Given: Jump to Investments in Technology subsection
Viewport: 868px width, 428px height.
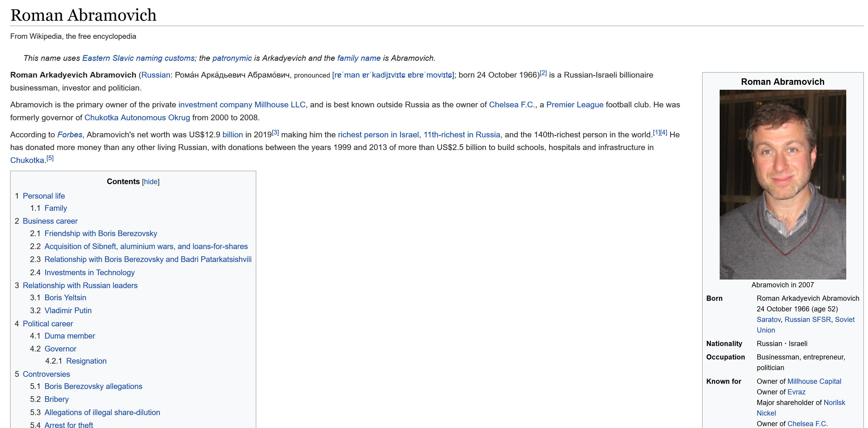Looking at the screenshot, I should (x=89, y=272).
